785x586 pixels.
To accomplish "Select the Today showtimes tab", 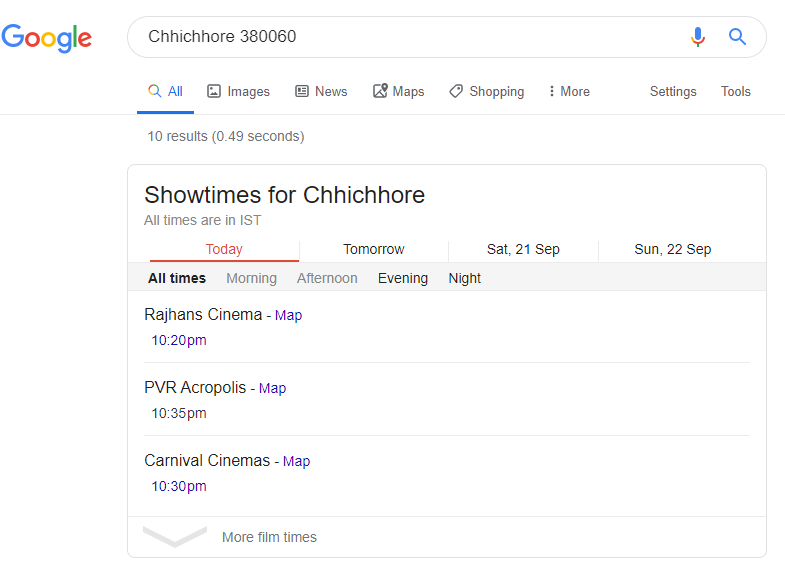I will [x=224, y=249].
